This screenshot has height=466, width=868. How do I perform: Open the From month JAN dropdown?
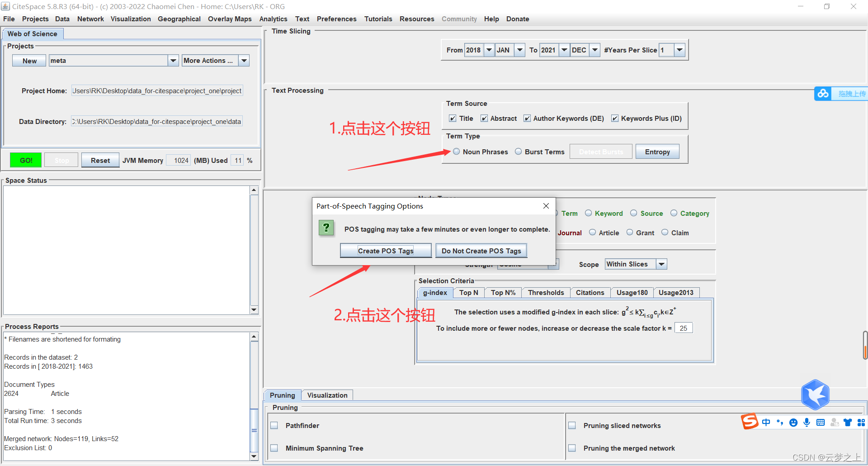(x=520, y=50)
